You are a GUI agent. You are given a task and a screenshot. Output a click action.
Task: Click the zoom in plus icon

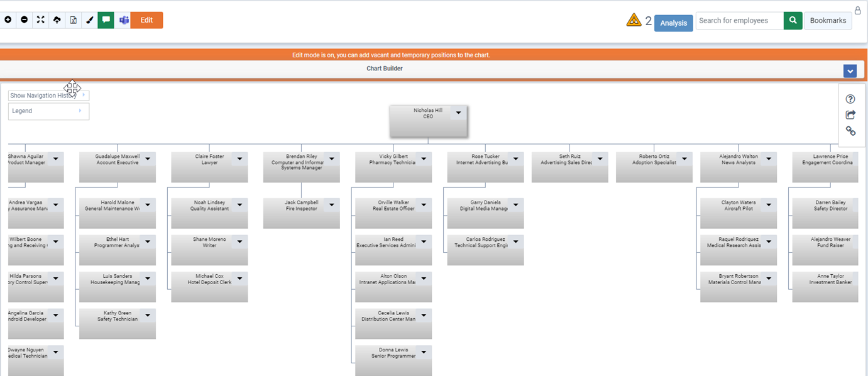[x=8, y=20]
